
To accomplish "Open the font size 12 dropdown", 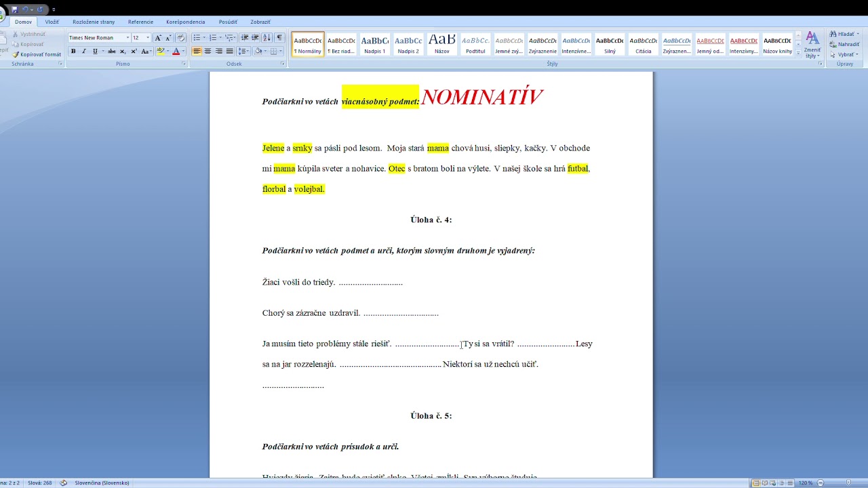I will click(x=148, y=38).
